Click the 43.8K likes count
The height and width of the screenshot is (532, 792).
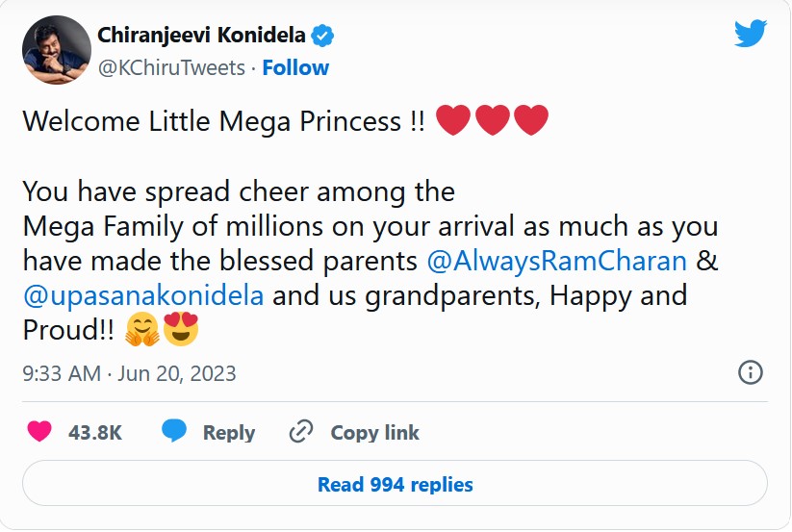pos(95,433)
